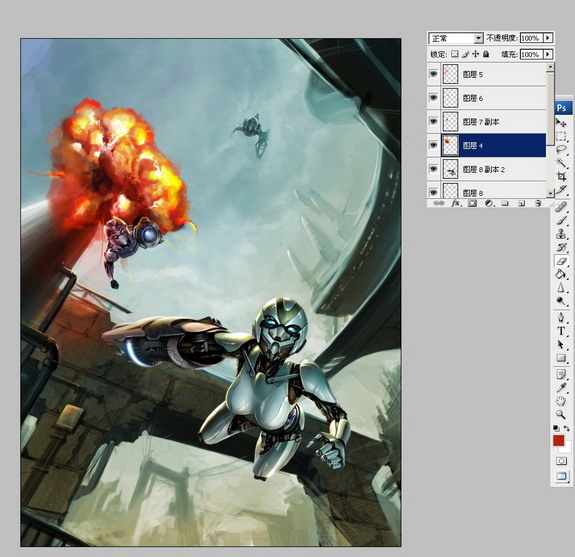Select the History Brush tool
This screenshot has height=557, width=575.
coord(561,247)
